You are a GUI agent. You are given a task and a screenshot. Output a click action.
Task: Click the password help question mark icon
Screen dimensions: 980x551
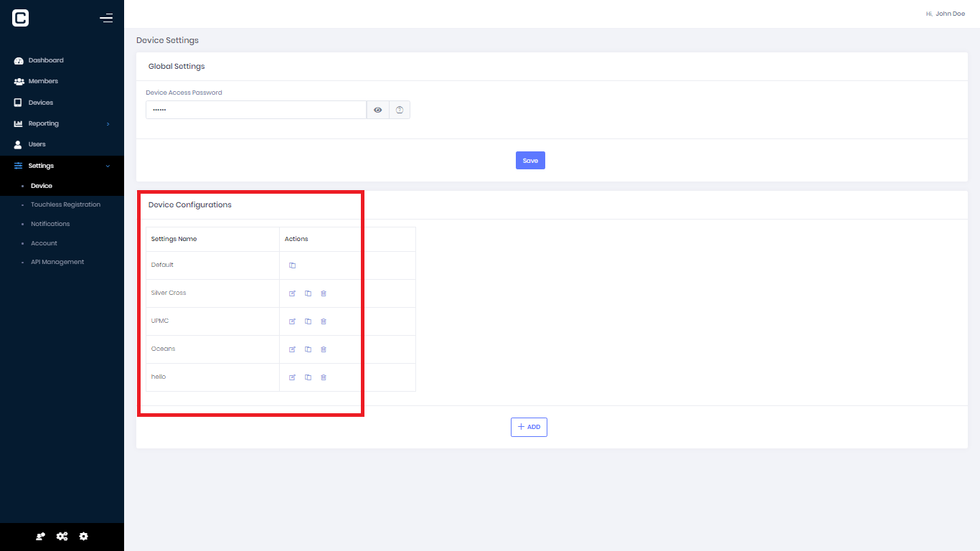click(x=400, y=109)
